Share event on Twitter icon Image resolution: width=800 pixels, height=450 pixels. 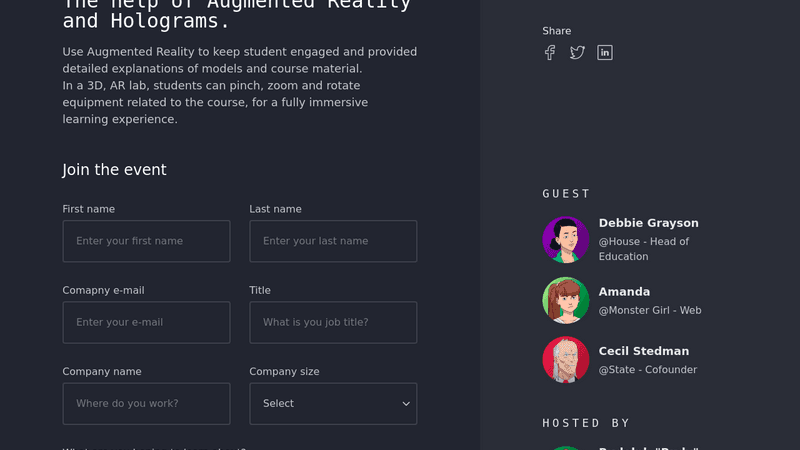[x=577, y=53]
